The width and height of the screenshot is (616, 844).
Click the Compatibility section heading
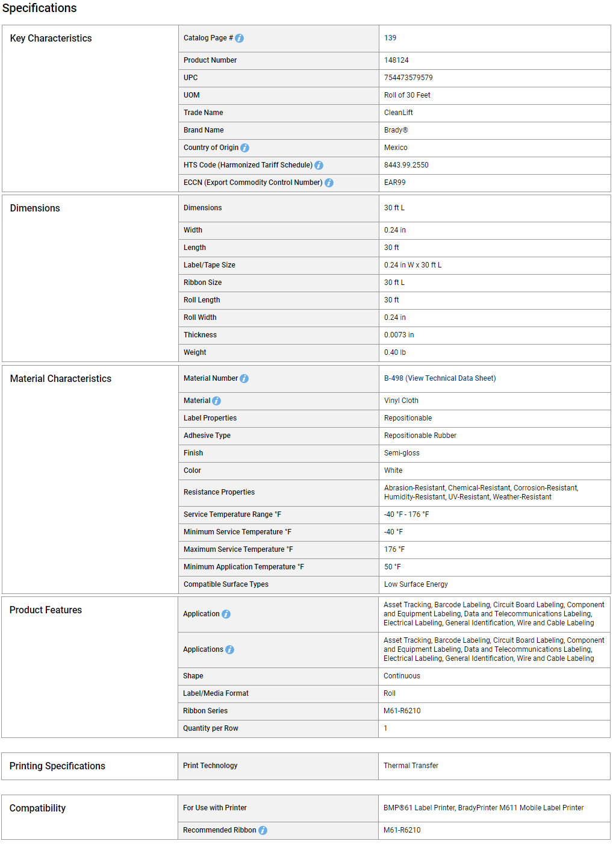point(37,808)
